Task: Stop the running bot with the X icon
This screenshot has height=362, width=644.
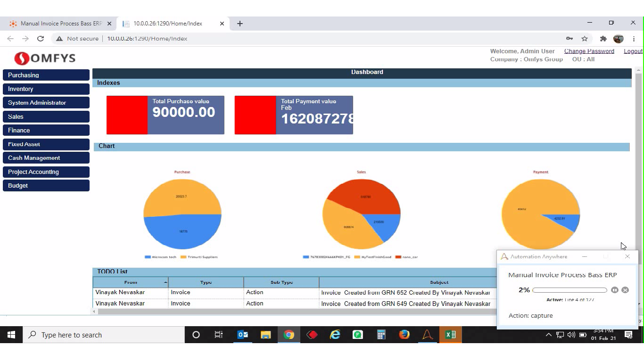Action: pyautogui.click(x=625, y=290)
